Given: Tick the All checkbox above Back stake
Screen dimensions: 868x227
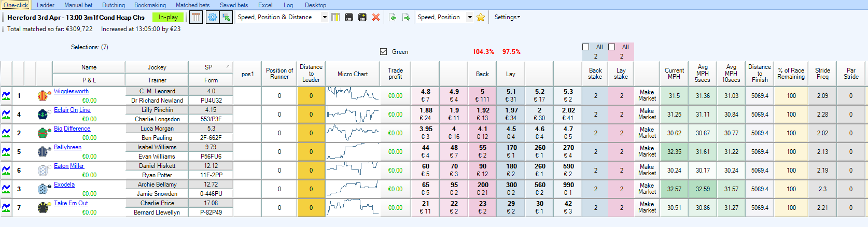Looking at the screenshot, I should click(586, 47).
